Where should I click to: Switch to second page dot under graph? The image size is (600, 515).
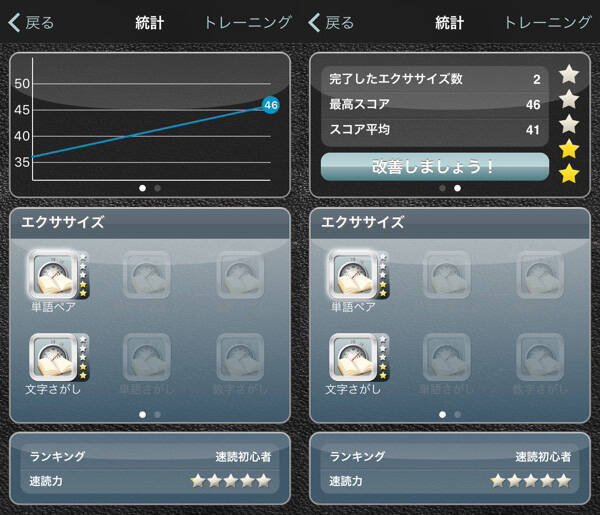click(x=157, y=188)
